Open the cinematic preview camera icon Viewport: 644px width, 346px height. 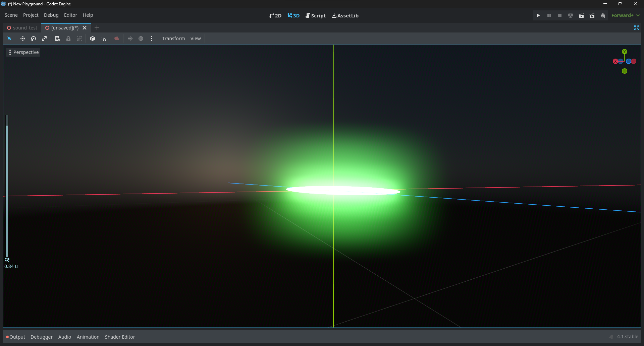click(116, 39)
